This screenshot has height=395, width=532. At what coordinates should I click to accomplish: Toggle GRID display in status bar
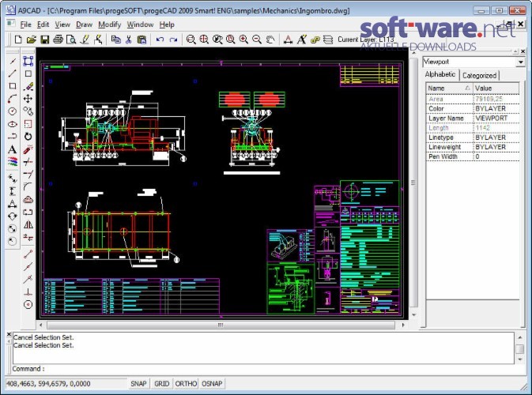[161, 383]
